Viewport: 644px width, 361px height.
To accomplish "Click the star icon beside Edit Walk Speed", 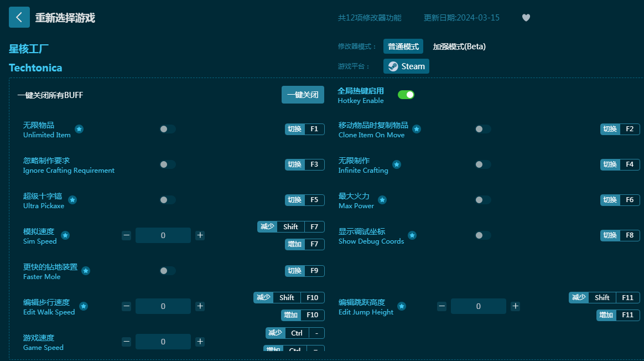I will 84,306.
